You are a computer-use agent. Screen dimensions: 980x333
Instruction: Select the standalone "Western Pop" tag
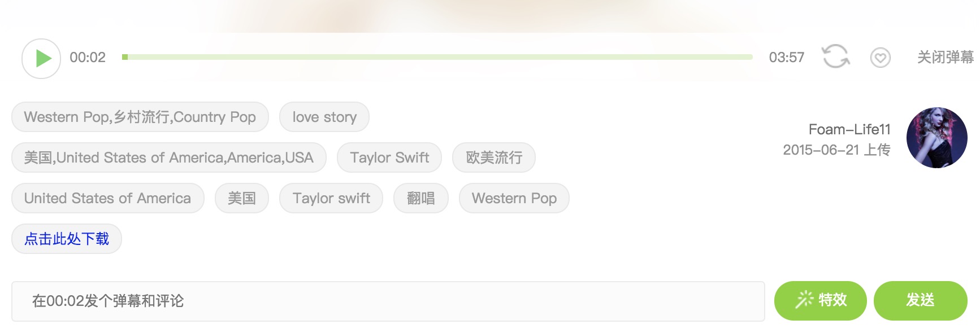pos(514,198)
